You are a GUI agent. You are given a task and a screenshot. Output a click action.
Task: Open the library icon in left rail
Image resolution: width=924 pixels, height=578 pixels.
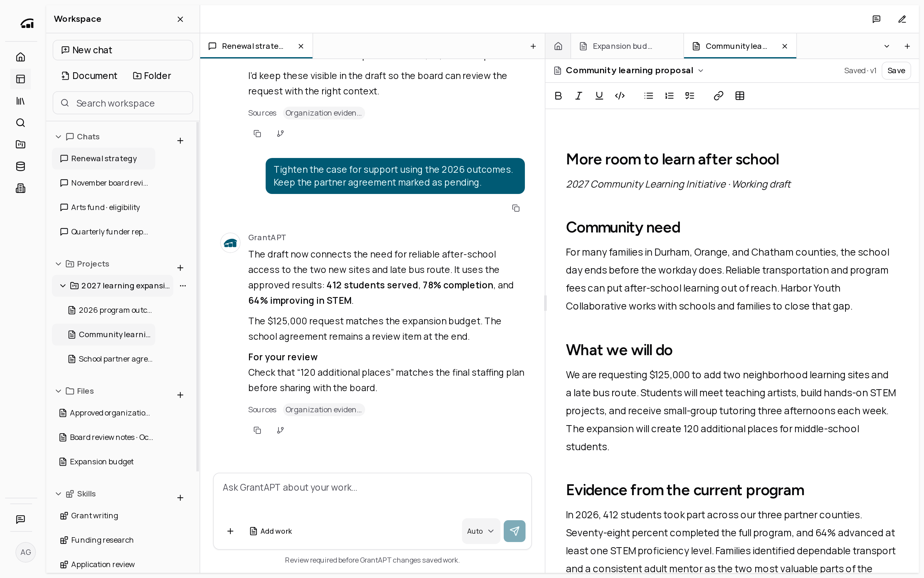(21, 101)
